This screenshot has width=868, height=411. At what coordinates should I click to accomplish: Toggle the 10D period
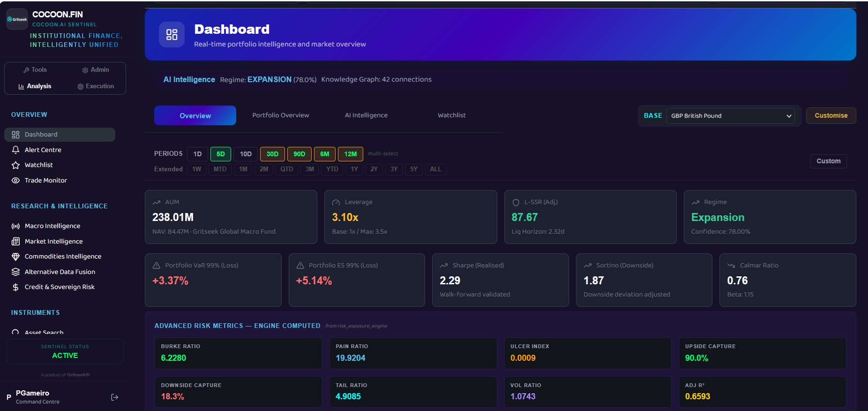click(246, 154)
